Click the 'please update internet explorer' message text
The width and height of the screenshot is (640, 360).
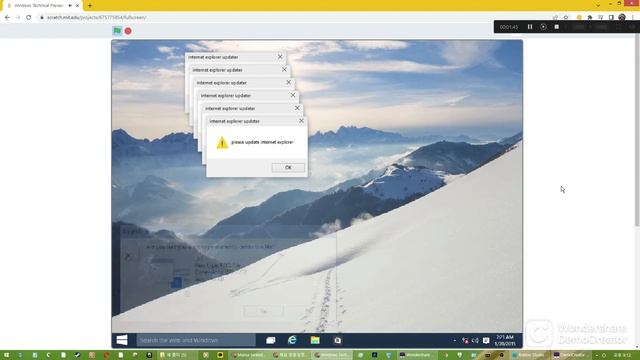click(x=262, y=142)
